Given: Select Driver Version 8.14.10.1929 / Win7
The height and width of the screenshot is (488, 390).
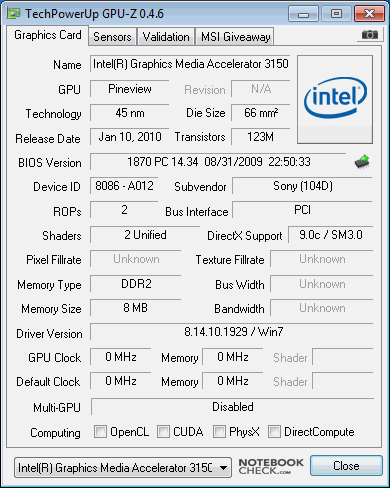Looking at the screenshot, I should coord(232,332).
